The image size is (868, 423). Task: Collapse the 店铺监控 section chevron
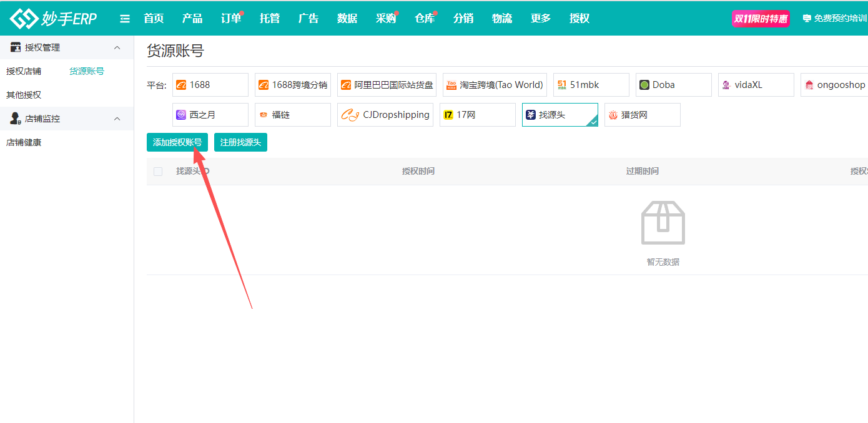(117, 119)
